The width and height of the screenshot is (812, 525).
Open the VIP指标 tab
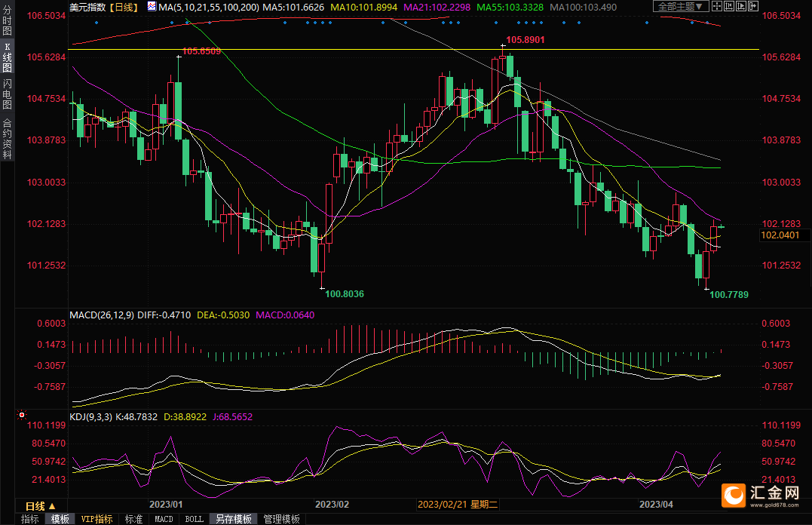[97, 519]
